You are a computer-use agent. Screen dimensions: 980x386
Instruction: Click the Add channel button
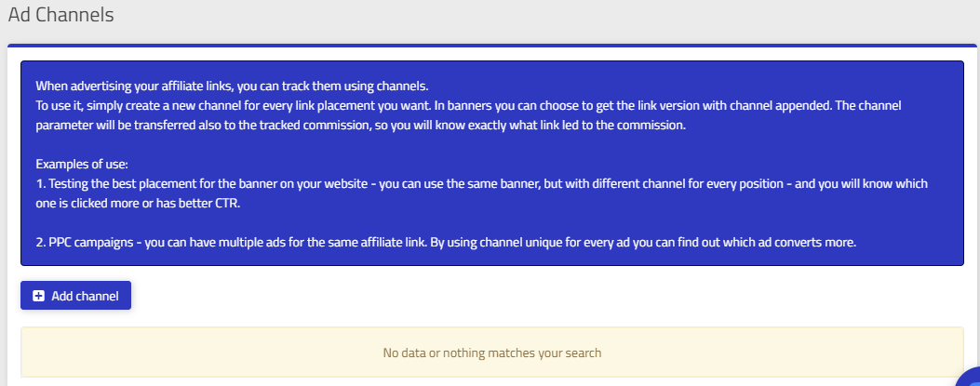[75, 296]
